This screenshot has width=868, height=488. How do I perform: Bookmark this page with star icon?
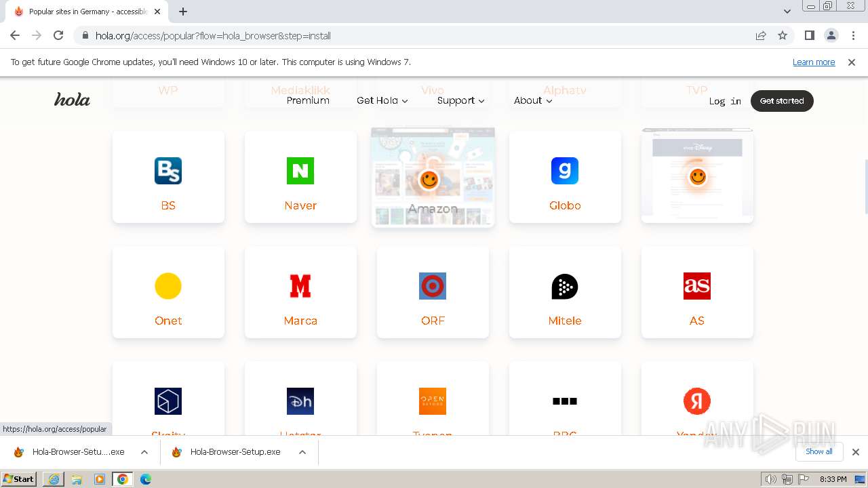pos(783,35)
